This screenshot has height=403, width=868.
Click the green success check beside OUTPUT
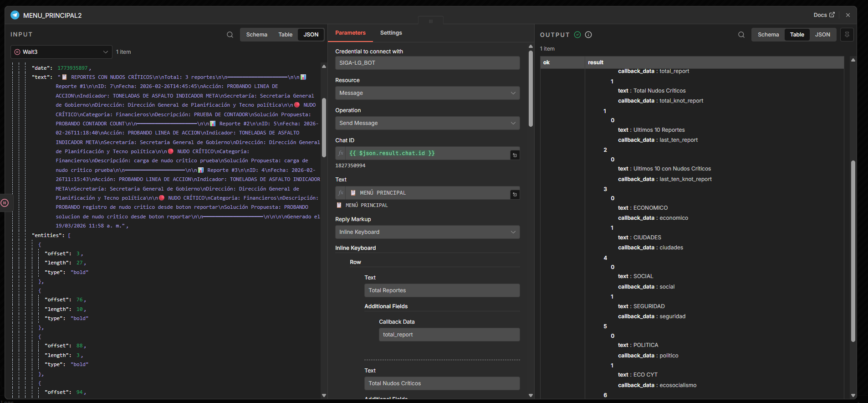tap(577, 35)
